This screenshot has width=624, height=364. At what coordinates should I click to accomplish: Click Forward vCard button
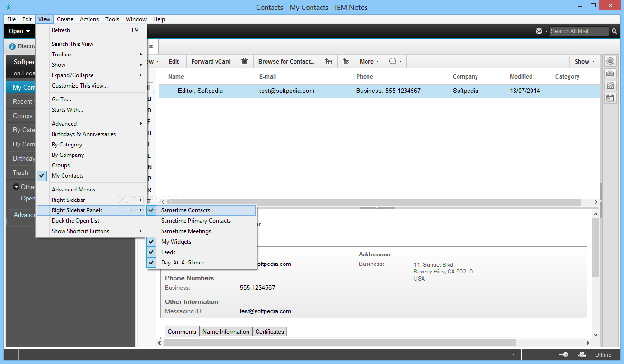point(211,61)
